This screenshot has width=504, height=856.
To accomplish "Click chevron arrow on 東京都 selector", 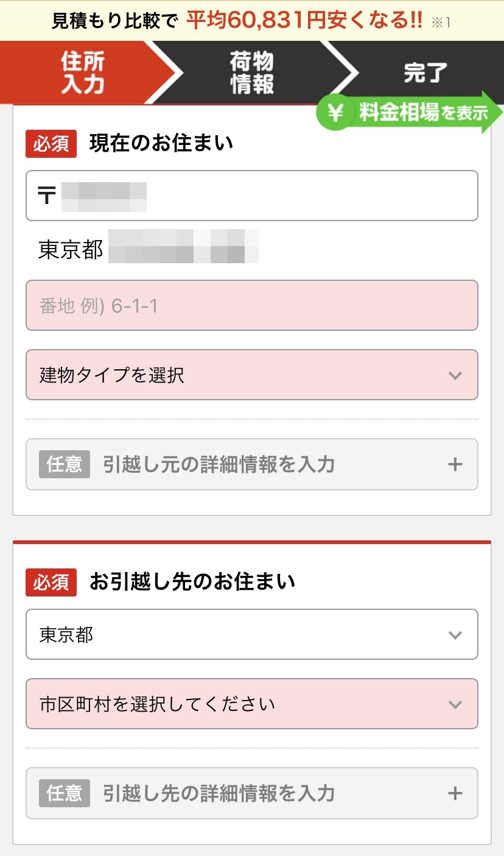I will [455, 635].
